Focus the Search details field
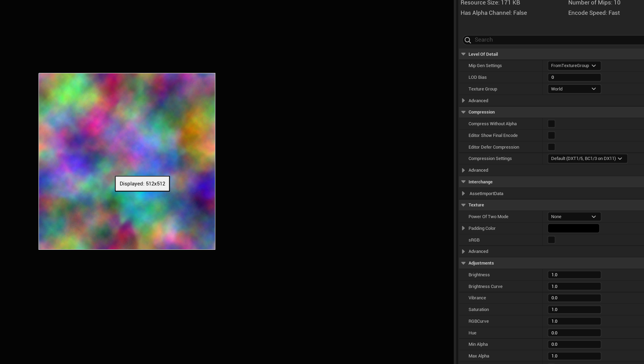Image resolution: width=644 pixels, height=364 pixels. coord(554,40)
